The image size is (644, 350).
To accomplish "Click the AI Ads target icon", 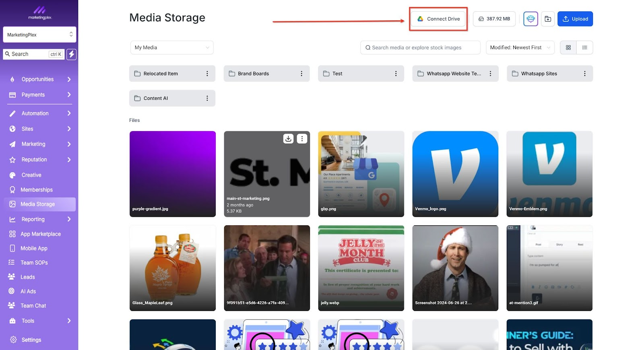I will click(12, 291).
